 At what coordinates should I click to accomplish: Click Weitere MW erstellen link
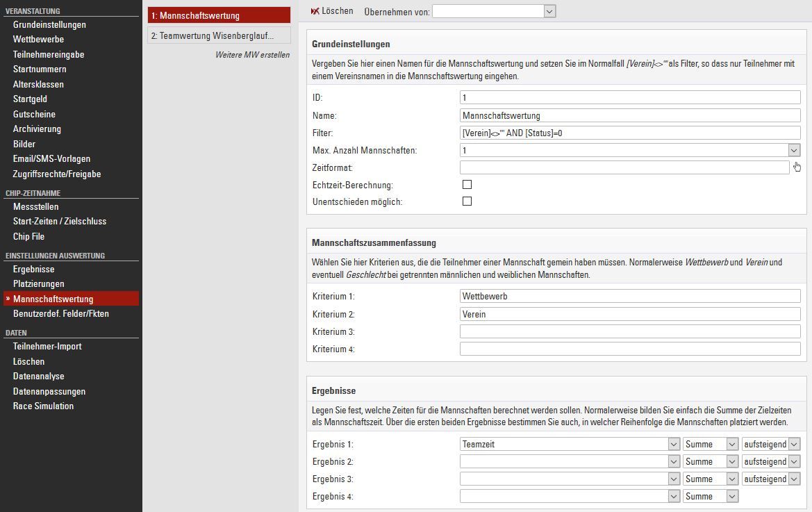coord(252,55)
